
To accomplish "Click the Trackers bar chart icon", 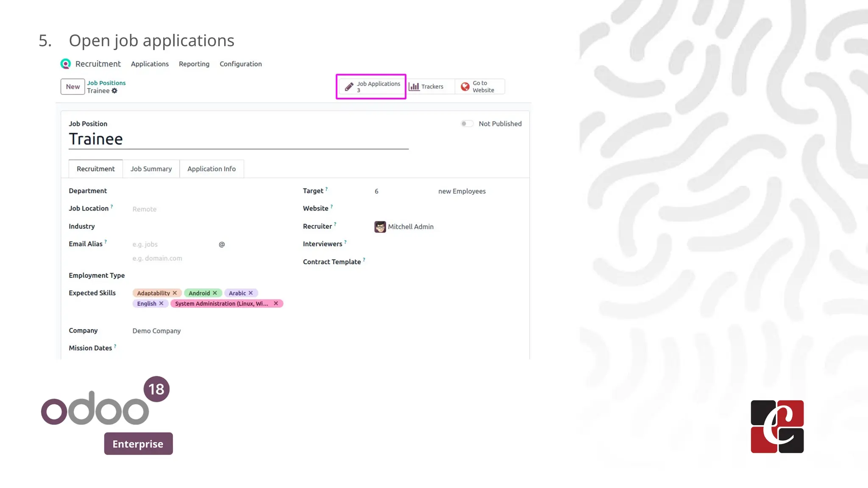I will [x=414, y=86].
